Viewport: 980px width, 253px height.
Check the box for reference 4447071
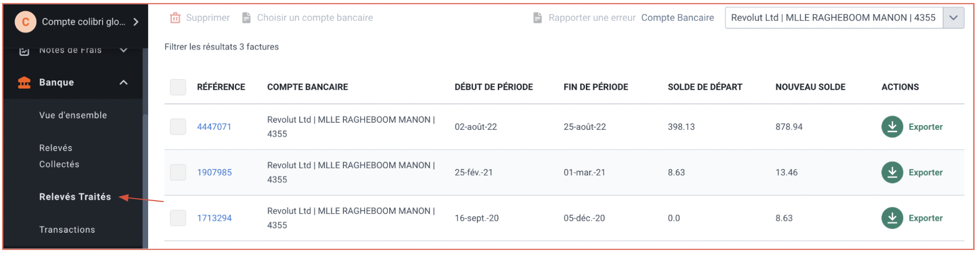(x=178, y=127)
